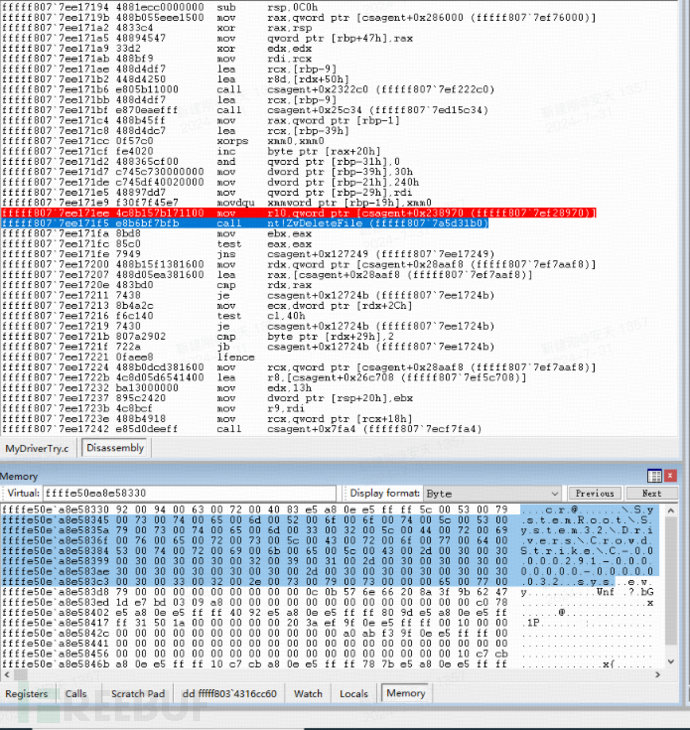Click the Memory pane window layout icon
Screen dimensions: 690x730
tap(654, 476)
